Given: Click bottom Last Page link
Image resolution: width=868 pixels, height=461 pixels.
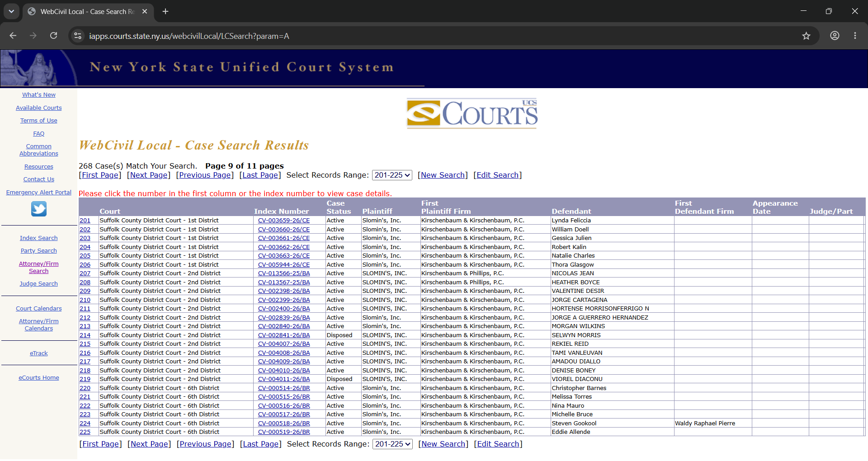Looking at the screenshot, I should coord(260,444).
